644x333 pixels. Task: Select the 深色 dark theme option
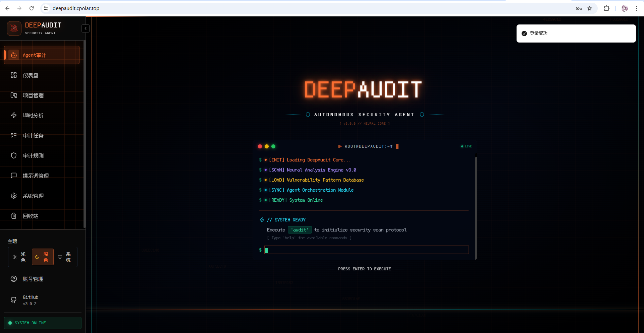point(43,257)
